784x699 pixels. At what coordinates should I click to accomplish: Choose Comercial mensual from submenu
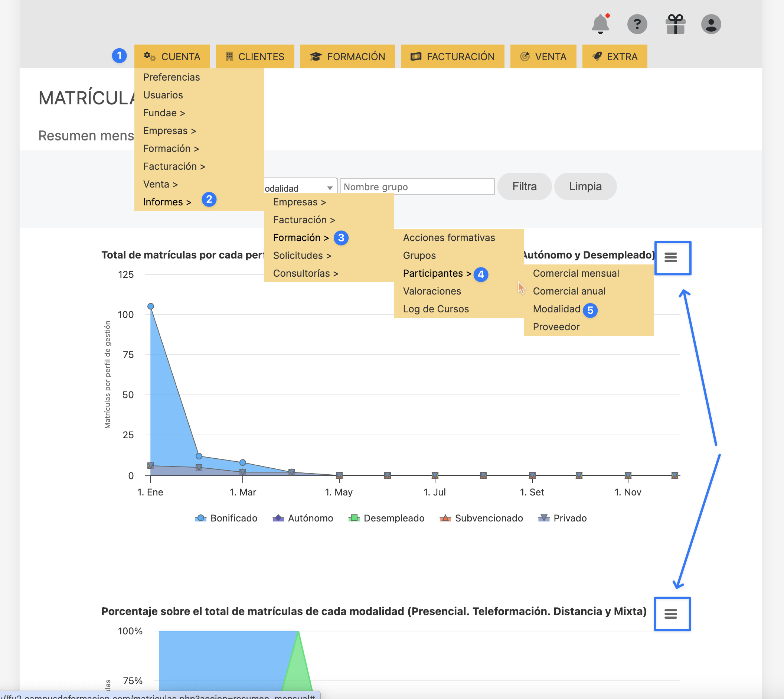575,273
